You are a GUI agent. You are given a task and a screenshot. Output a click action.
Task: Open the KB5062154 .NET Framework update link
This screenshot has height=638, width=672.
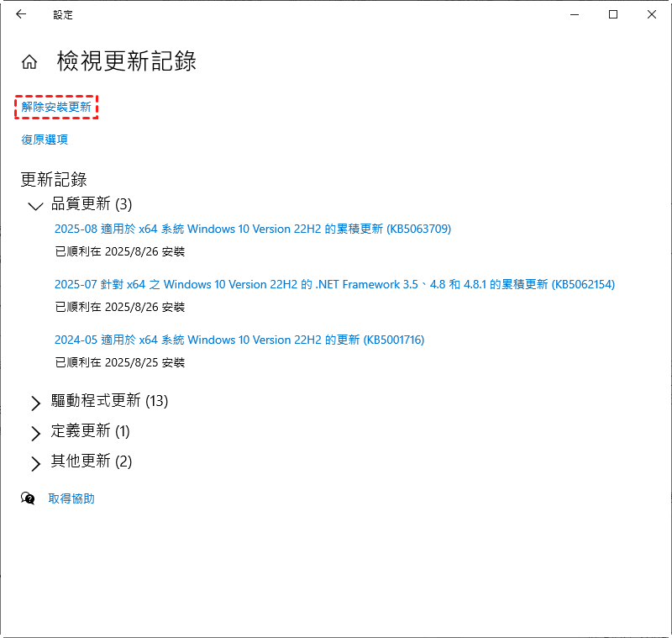pos(334,284)
